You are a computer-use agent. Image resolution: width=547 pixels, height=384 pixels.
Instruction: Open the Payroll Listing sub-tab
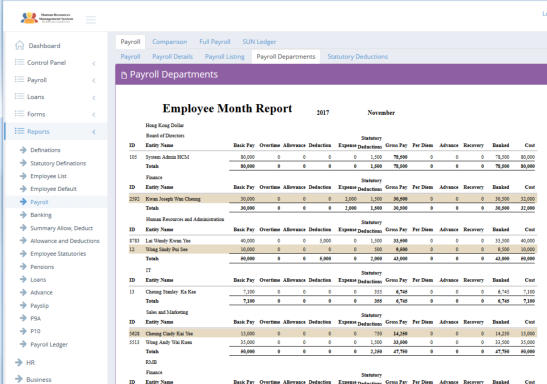224,57
